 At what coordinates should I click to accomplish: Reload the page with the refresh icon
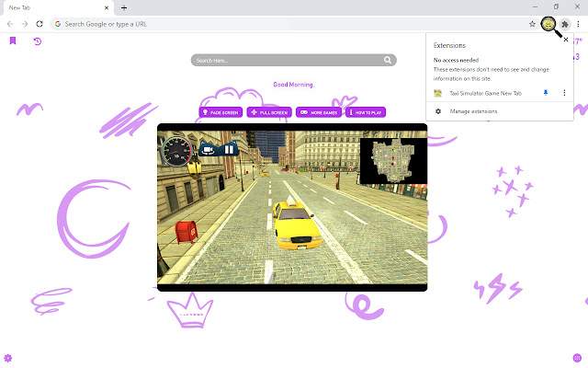pos(40,24)
